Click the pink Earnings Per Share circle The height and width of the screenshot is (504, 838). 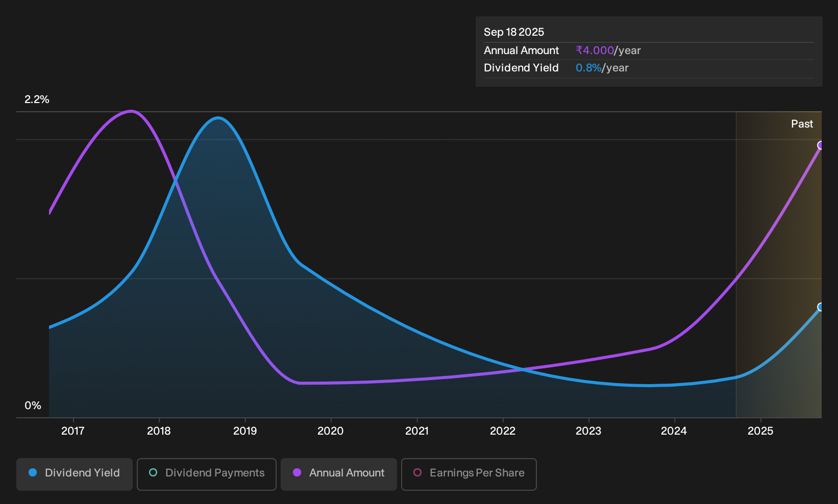pyautogui.click(x=417, y=473)
